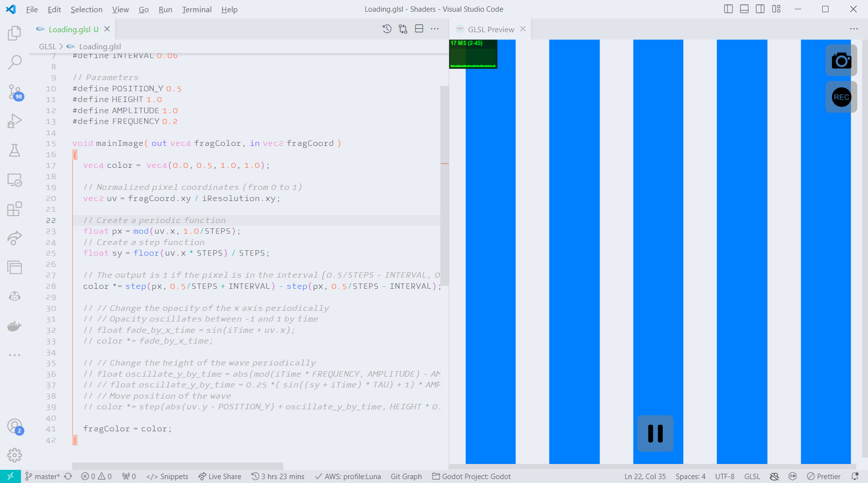Start recording with the REC button
Viewport: 868px width, 483px height.
pyautogui.click(x=841, y=97)
